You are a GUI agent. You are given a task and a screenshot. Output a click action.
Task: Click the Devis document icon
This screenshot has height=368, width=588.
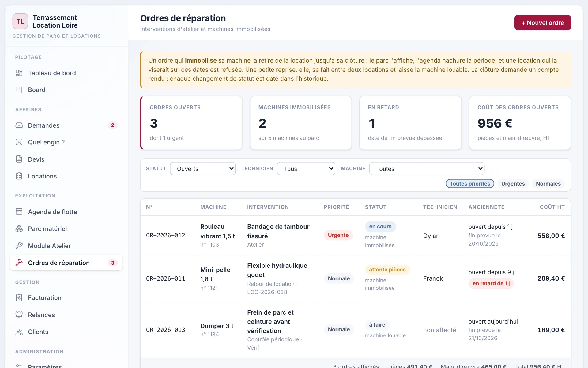[x=19, y=159]
